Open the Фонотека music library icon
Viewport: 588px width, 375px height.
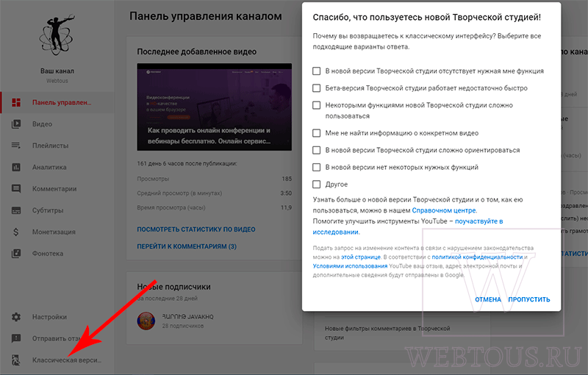tap(16, 254)
